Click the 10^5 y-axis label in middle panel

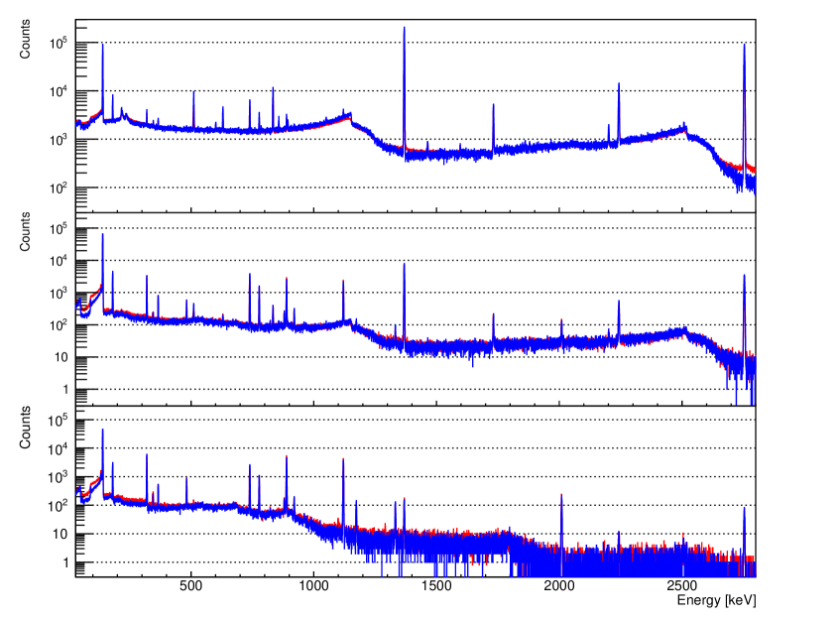point(59,228)
